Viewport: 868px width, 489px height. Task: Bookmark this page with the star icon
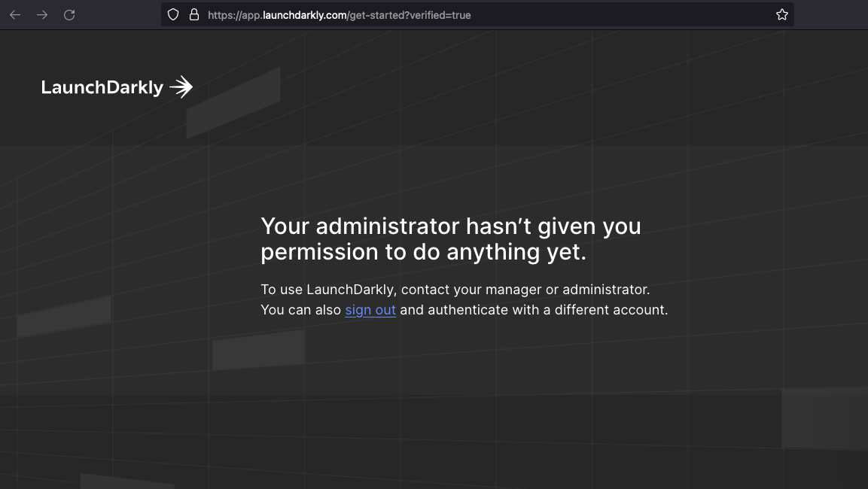781,15
